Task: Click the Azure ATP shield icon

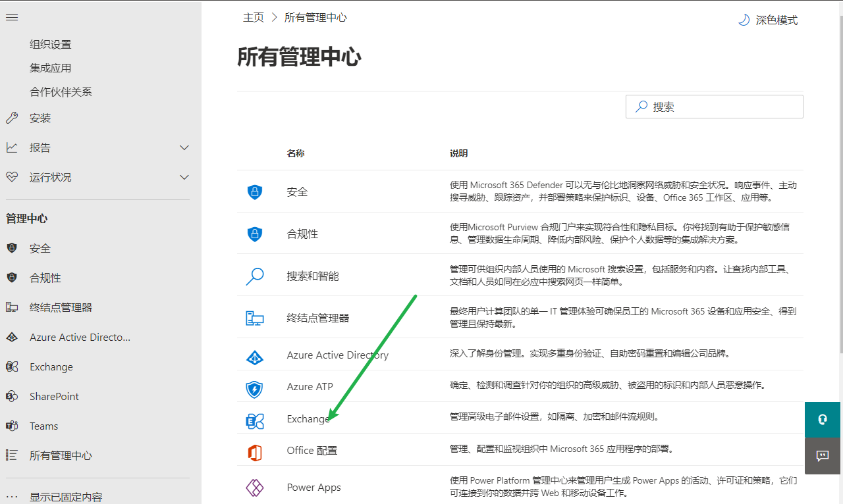Action: [x=255, y=388]
